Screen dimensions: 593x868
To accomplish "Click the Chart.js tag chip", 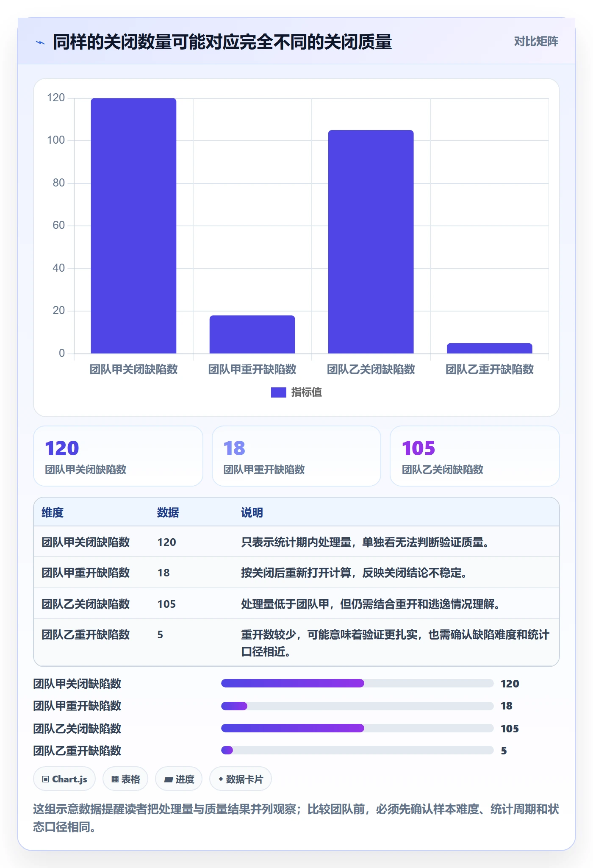I will click(64, 779).
